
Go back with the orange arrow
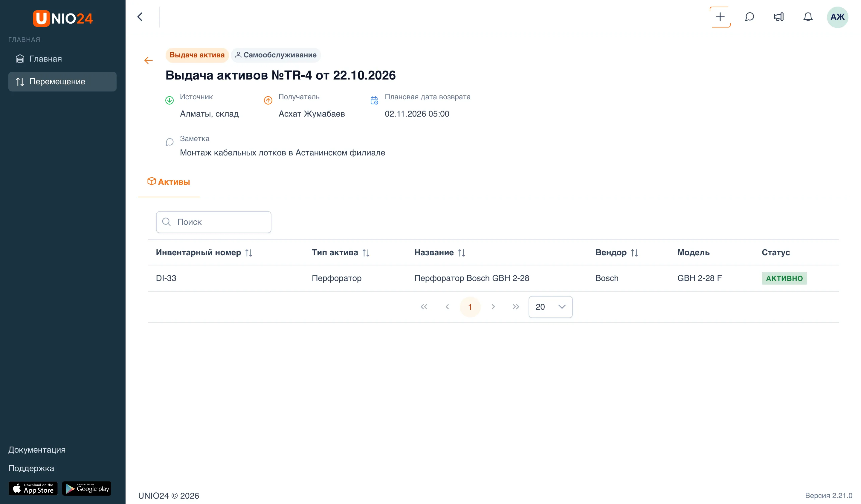coord(148,60)
